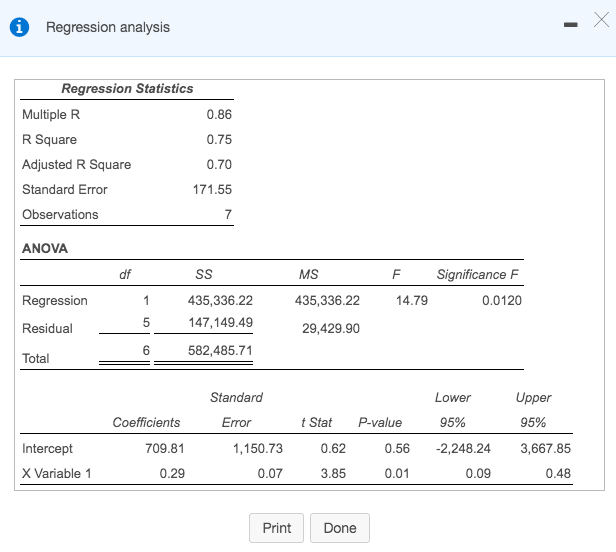The width and height of the screenshot is (616, 552).
Task: Click the Regression Statistics heading
Action: (x=127, y=88)
